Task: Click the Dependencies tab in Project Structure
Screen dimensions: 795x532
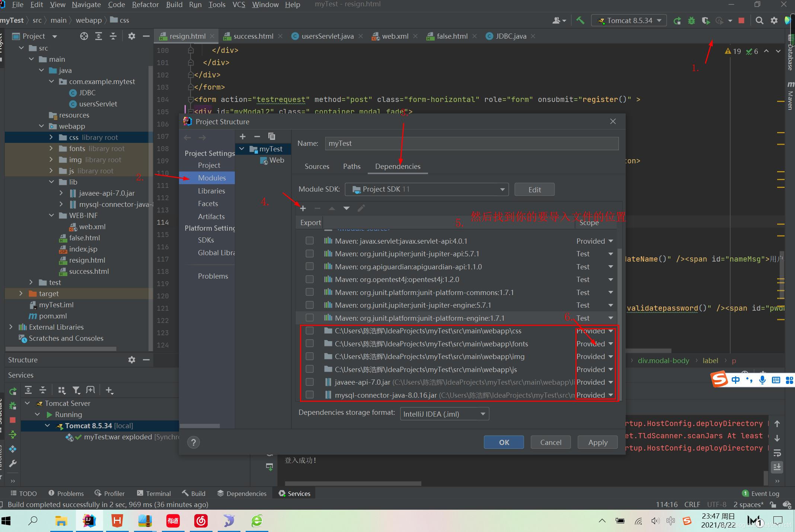Action: [x=397, y=166]
